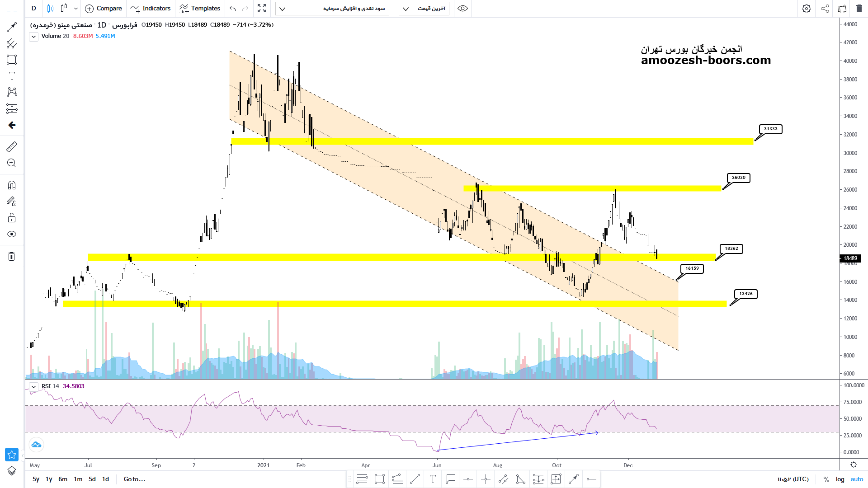868x488 pixels.
Task: Click the Compare button
Action: (104, 9)
